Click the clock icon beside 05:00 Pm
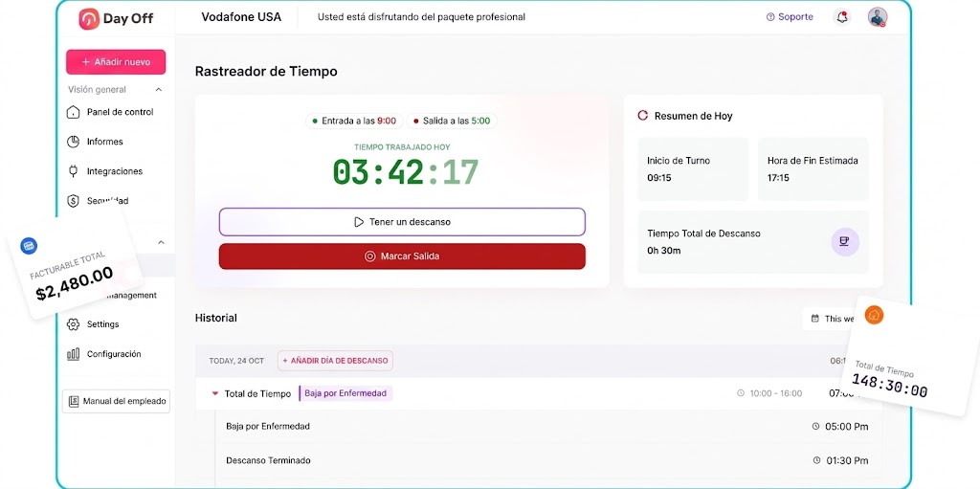This screenshot has height=489, width=980. [815, 427]
